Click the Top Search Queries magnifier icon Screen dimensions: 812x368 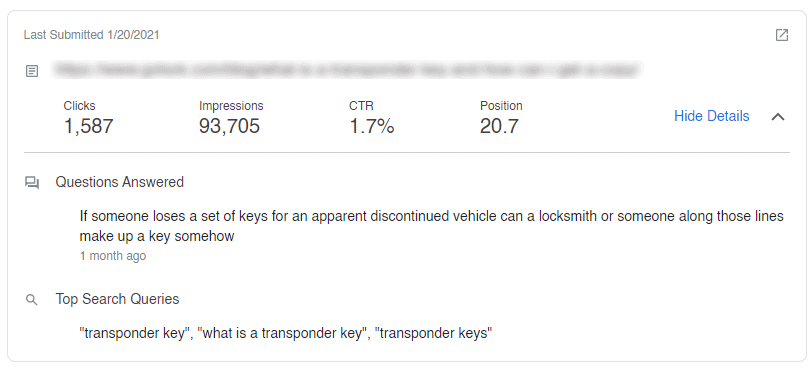pyautogui.click(x=32, y=300)
